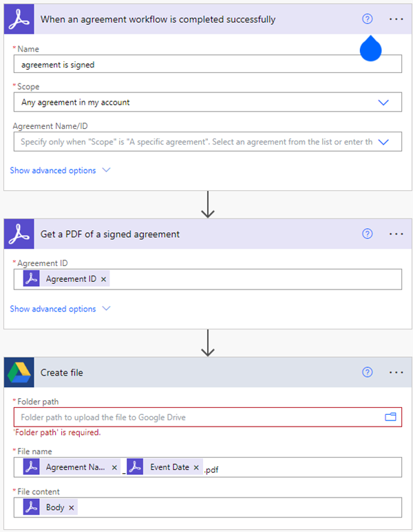Remove the Agreement Name token from File name
The height and width of the screenshot is (532, 413).
point(113,467)
